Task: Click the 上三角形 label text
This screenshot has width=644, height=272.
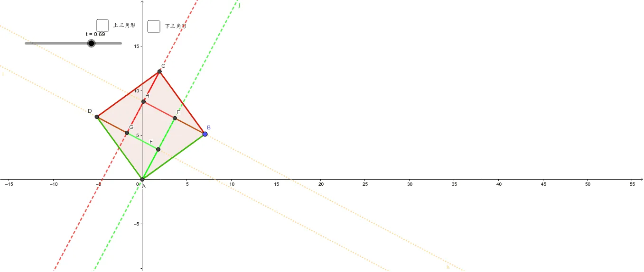Action: pyautogui.click(x=124, y=25)
